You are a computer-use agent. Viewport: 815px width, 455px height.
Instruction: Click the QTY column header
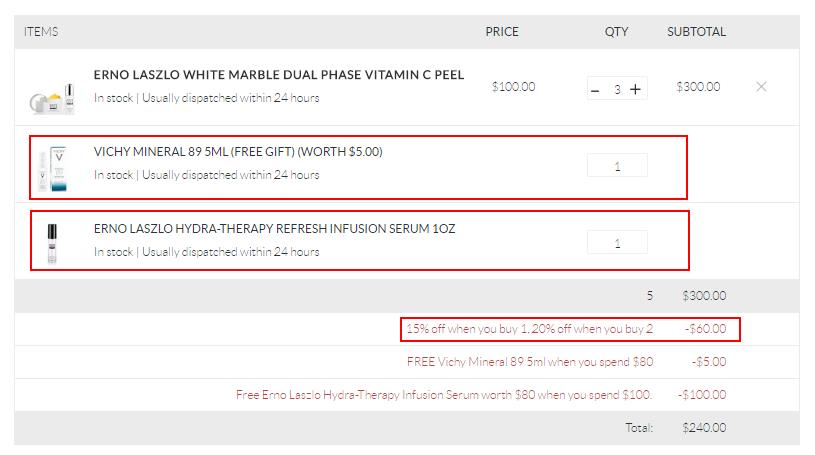coord(616,32)
